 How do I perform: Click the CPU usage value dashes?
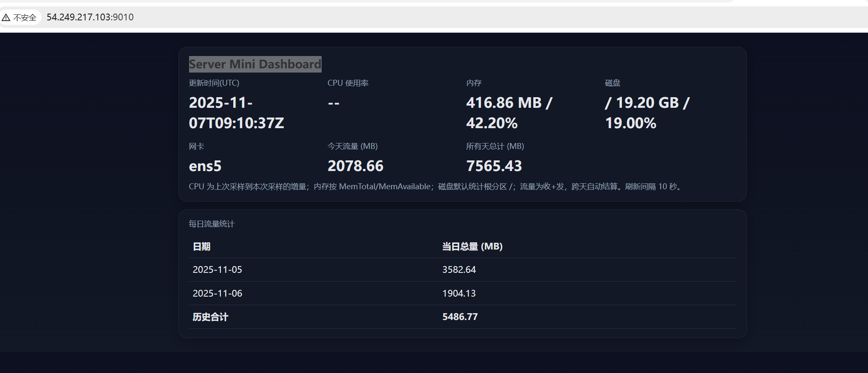[x=334, y=103]
